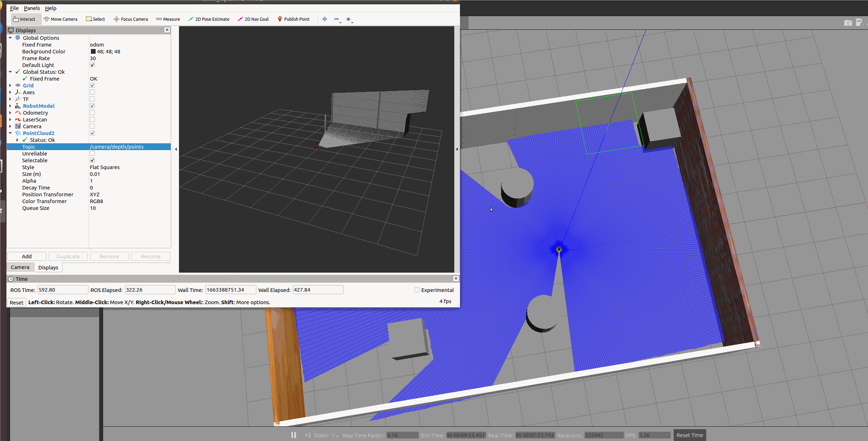
Task: Click the Gazebo log recording icon
Action: (x=859, y=23)
